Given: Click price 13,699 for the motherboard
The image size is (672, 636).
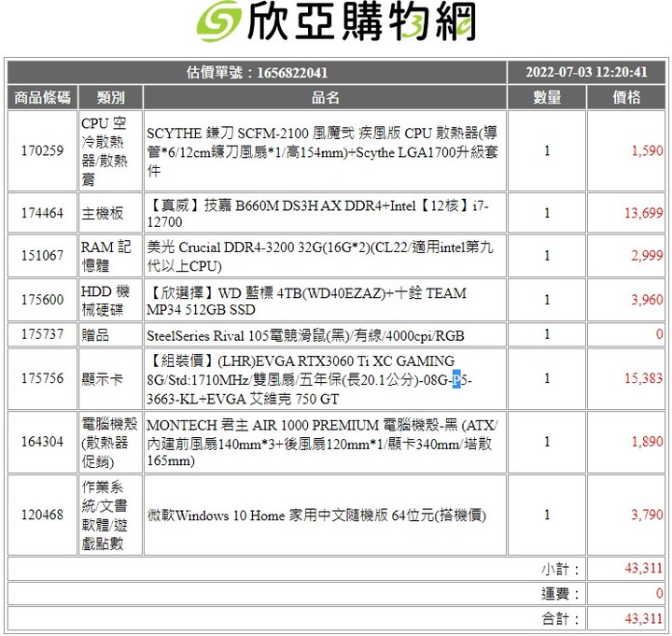Looking at the screenshot, I should click(x=644, y=213).
